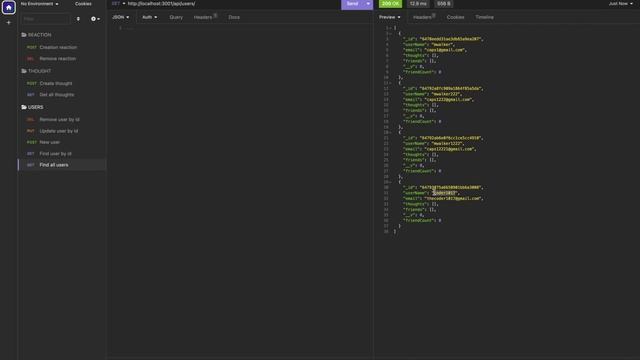
Task: Click the email value starting "thecoder" in response
Action: click(453, 198)
